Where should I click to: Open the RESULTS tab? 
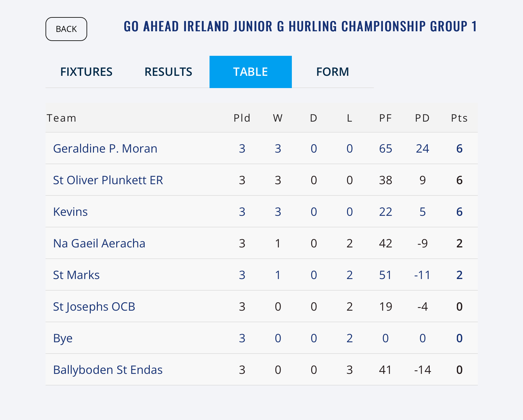(168, 72)
